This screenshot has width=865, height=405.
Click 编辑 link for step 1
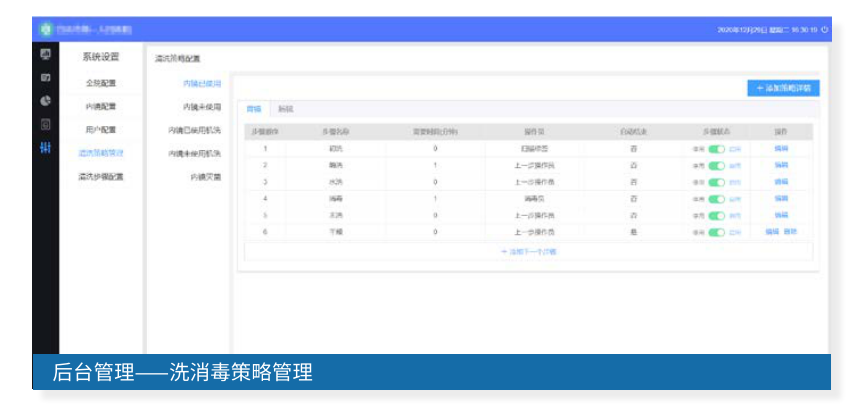tap(781, 148)
